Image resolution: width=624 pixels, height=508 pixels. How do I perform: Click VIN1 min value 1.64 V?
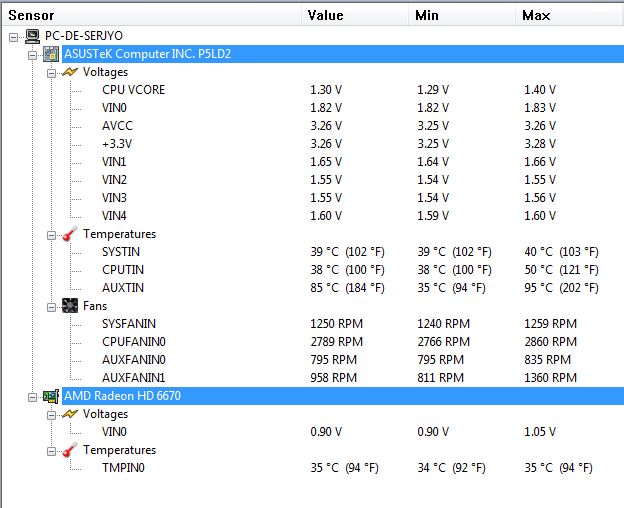coord(433,162)
